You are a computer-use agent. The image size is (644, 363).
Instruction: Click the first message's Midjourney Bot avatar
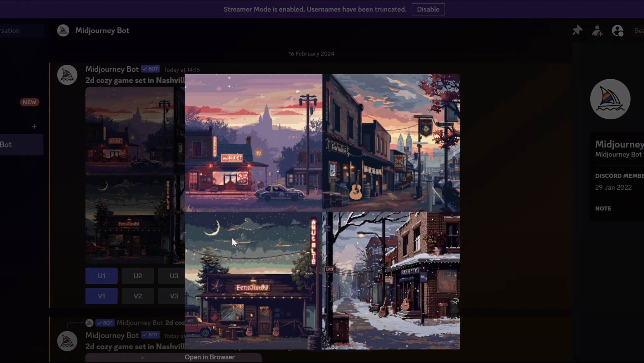(67, 75)
